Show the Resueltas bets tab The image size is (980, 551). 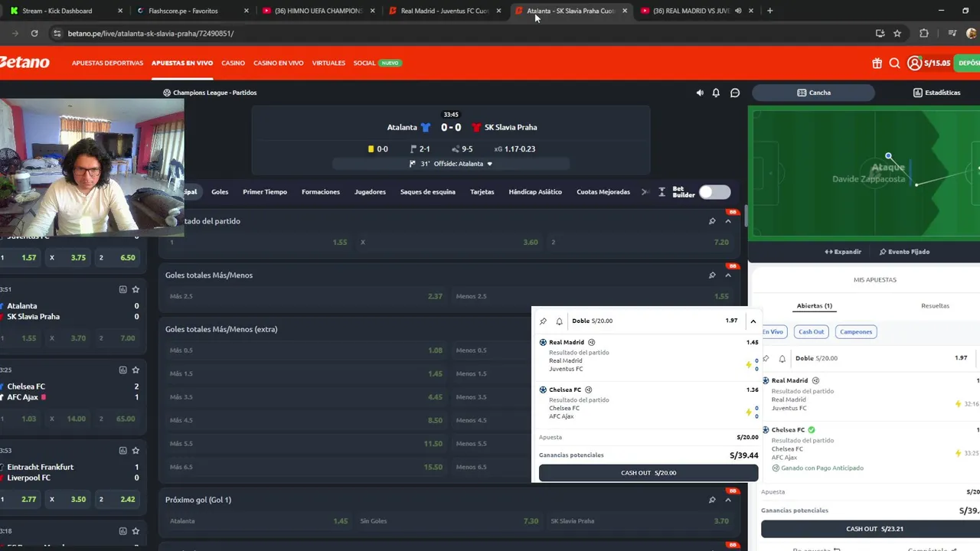pos(935,306)
